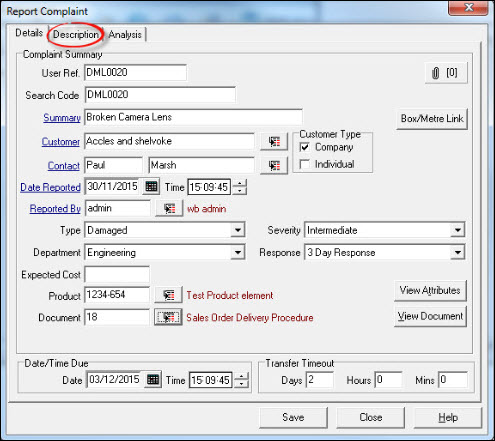The height and width of the screenshot is (441, 495).
Task: Toggle the Company checkbox
Action: click(305, 147)
